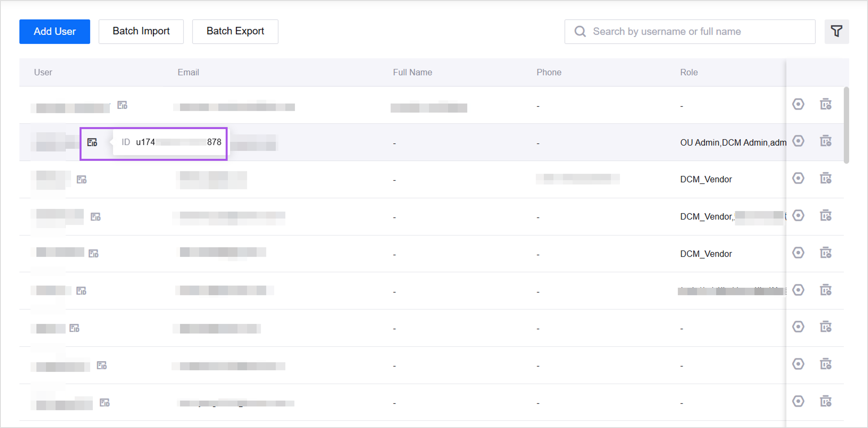Click delete icon in OU Admin row
The image size is (868, 428).
pos(825,141)
